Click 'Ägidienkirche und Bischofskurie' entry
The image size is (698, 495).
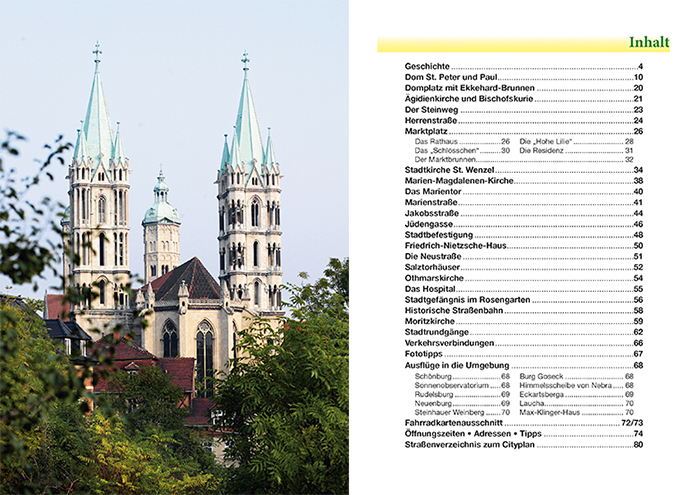[524, 99]
